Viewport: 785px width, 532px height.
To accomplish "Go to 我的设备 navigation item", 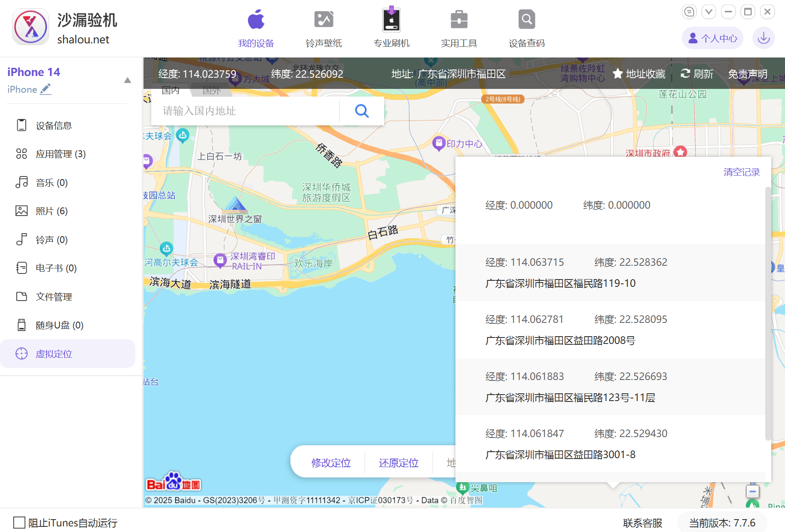I will (256, 28).
